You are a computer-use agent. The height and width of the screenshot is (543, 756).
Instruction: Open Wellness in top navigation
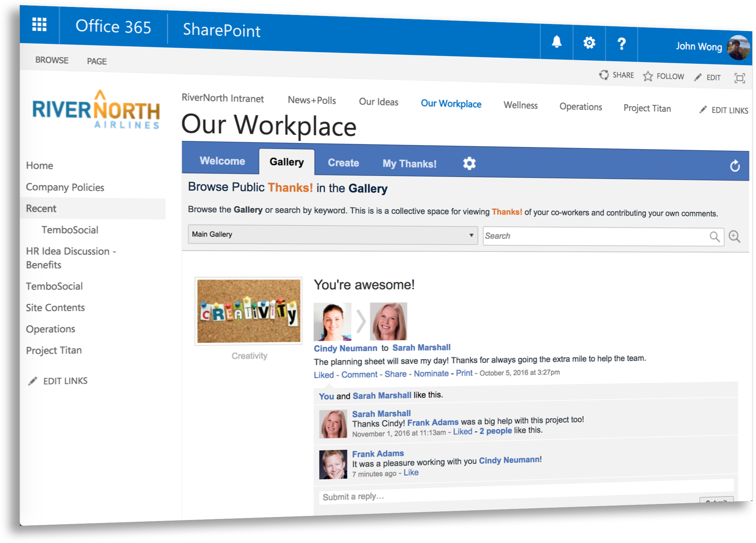tap(521, 105)
